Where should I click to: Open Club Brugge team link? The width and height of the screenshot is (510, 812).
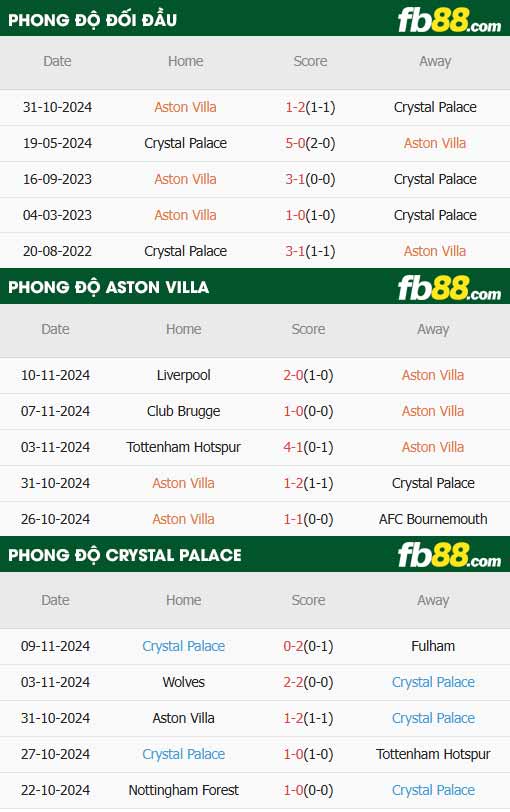point(184,411)
